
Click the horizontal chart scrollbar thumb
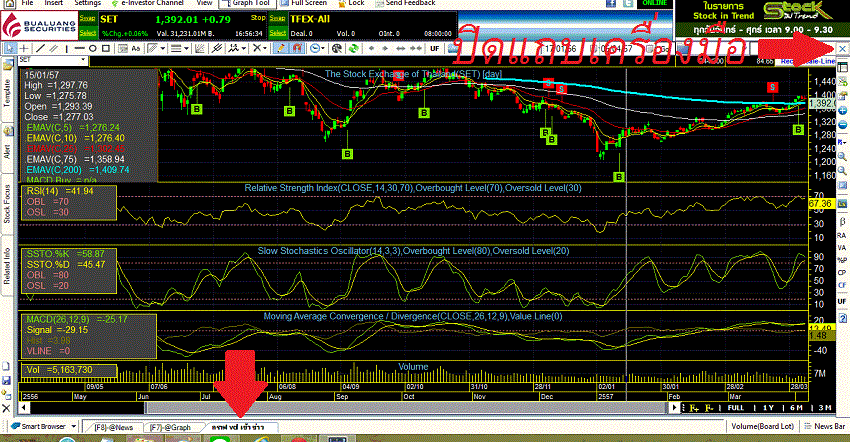405,407
